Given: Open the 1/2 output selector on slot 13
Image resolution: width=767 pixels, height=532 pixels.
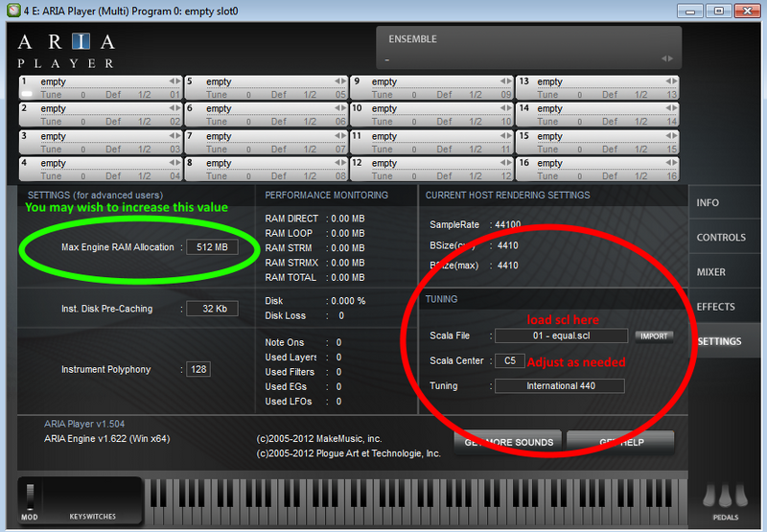Looking at the screenshot, I should [x=641, y=94].
